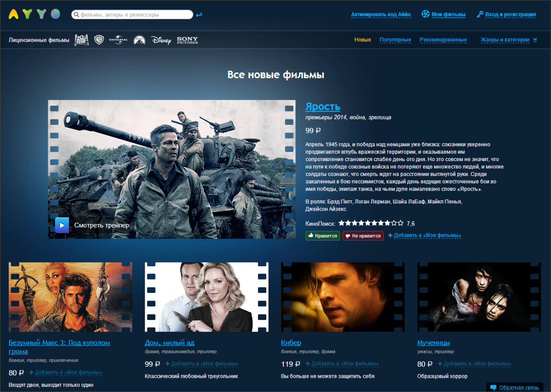551x392 pixels.
Task: Click the Ayyo logo
Action: (34, 14)
